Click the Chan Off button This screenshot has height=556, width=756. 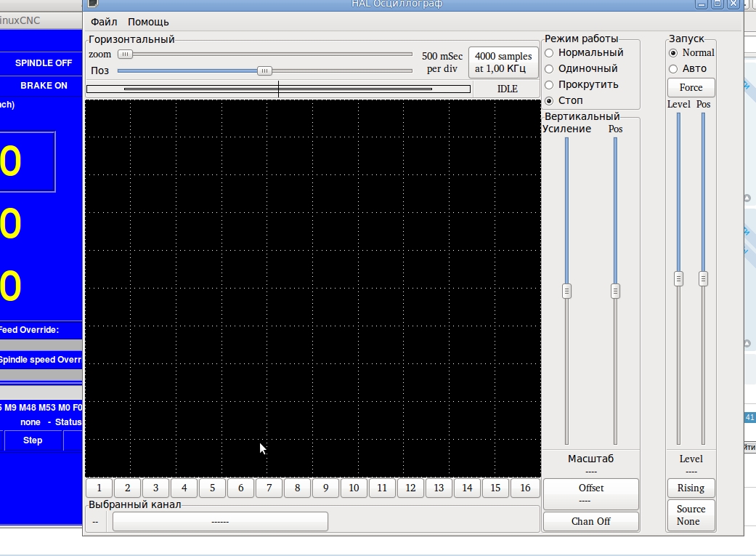(x=591, y=521)
